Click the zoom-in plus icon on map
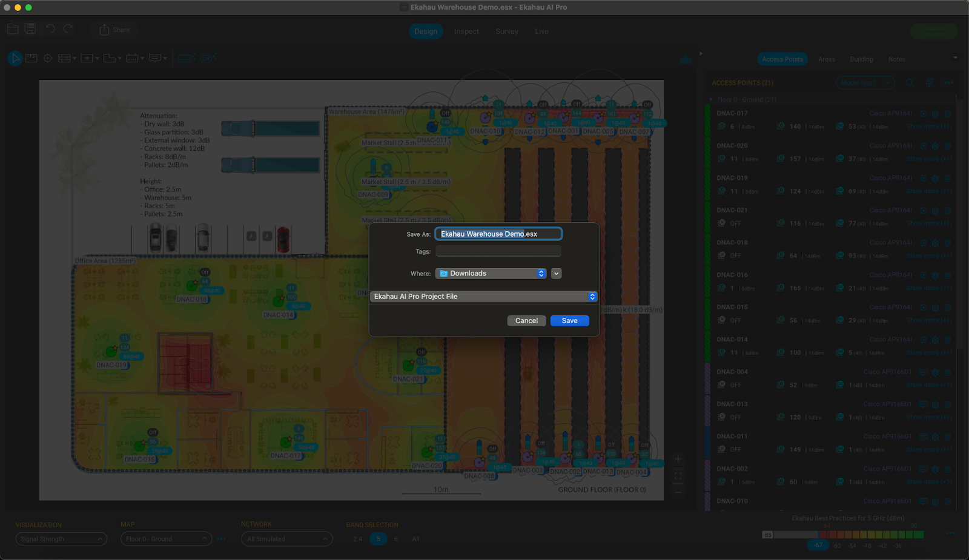969x560 pixels. tap(678, 460)
